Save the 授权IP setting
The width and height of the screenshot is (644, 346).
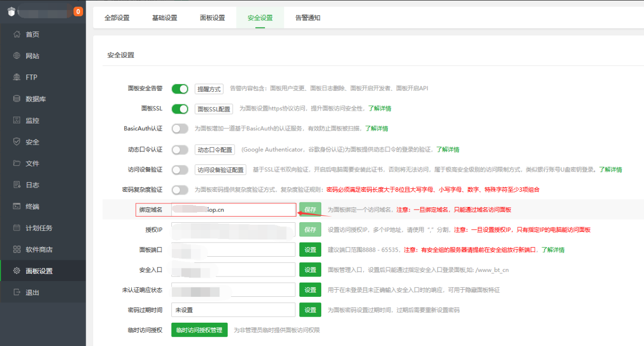coord(310,230)
